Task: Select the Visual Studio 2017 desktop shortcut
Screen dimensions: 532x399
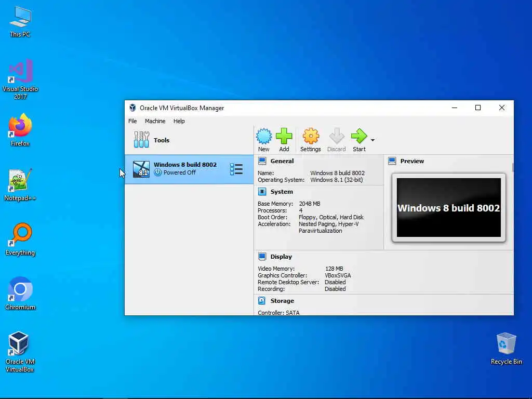Action: [x=20, y=79]
